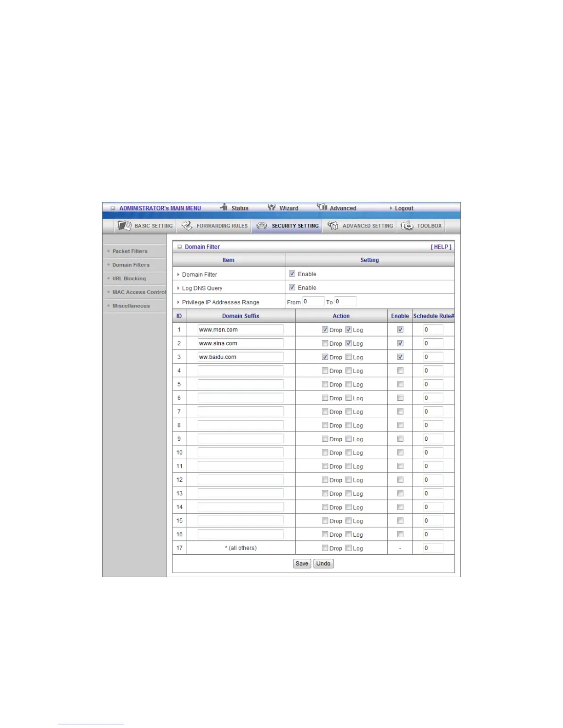Screen dimensions: 563x728
Task: Click the '* (all others)' label
Action: [x=241, y=548]
